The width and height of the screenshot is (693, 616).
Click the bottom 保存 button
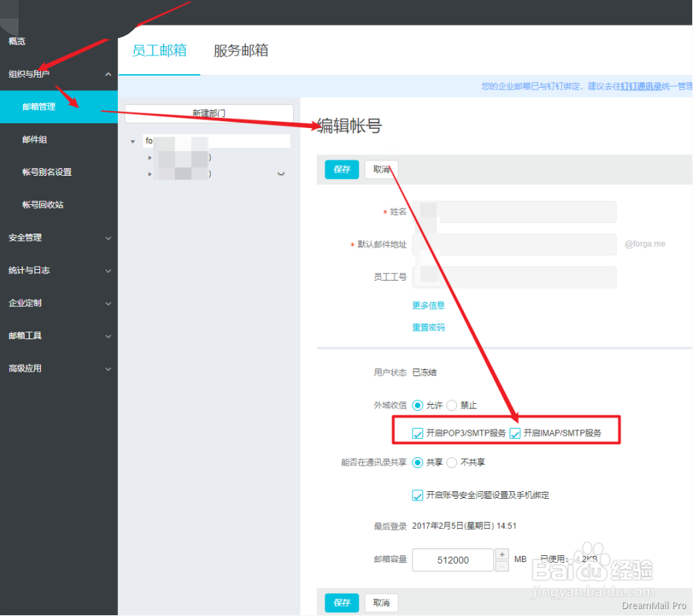point(341,603)
